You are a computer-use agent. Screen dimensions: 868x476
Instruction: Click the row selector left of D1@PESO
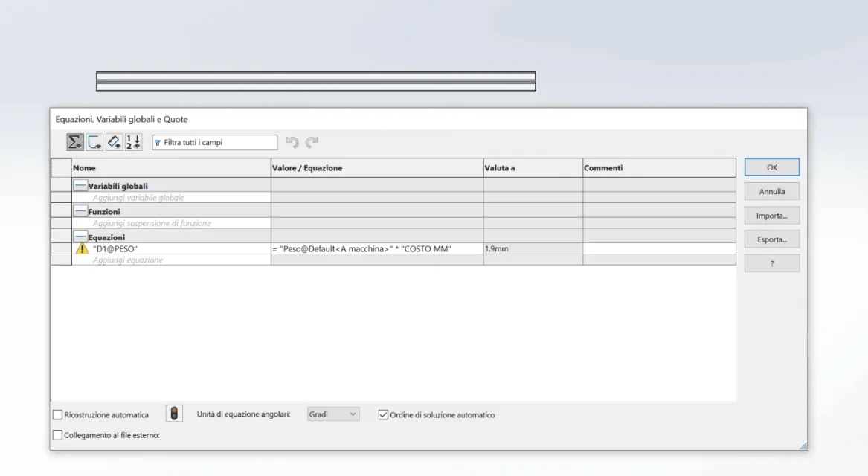pos(61,248)
